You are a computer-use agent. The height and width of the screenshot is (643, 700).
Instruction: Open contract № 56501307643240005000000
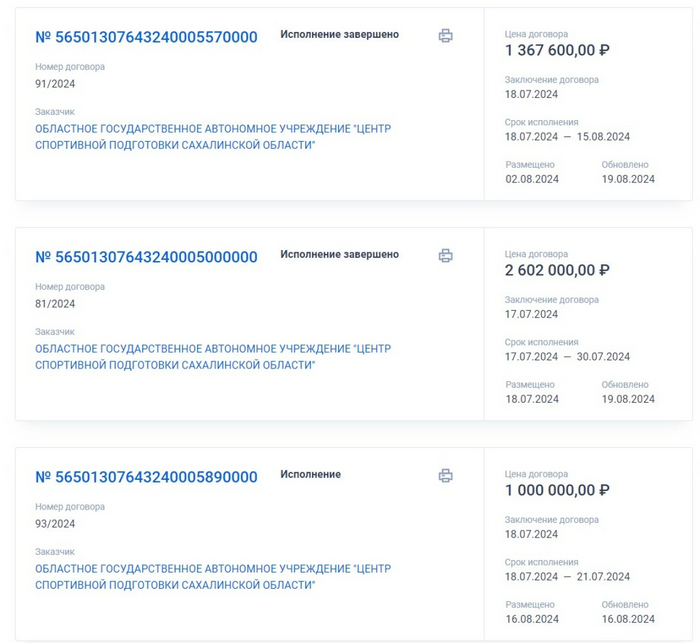(x=146, y=257)
